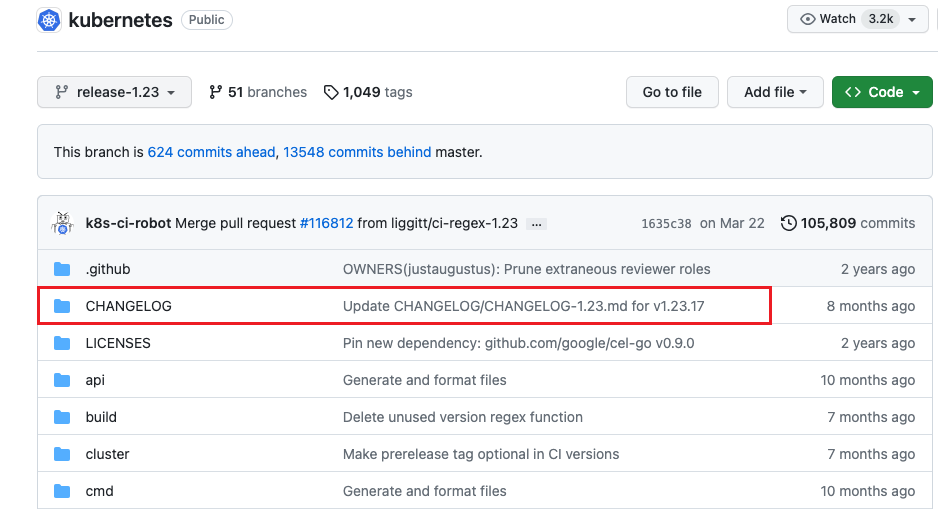Click the build folder icon

62,417
